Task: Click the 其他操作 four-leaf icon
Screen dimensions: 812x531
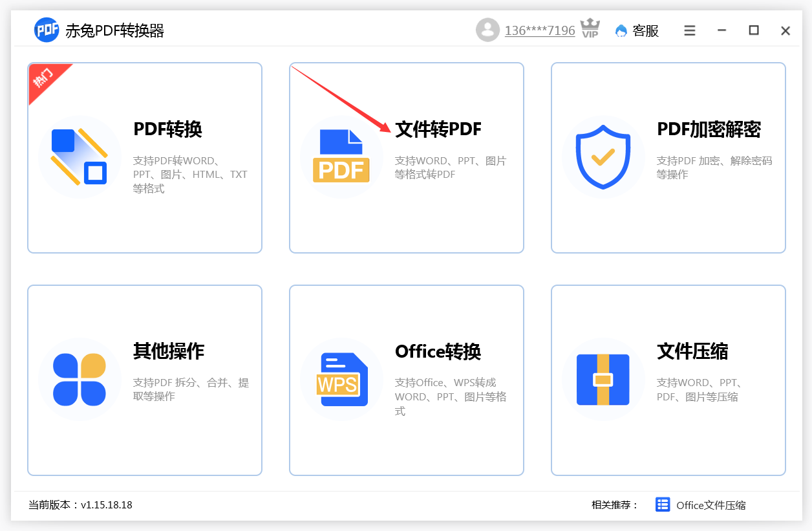Action: point(79,379)
